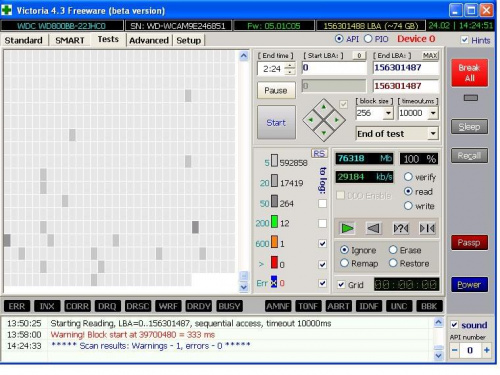Increase the API number with plus

(x=486, y=350)
